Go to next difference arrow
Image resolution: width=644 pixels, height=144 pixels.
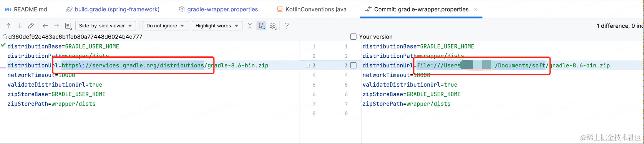20,26
